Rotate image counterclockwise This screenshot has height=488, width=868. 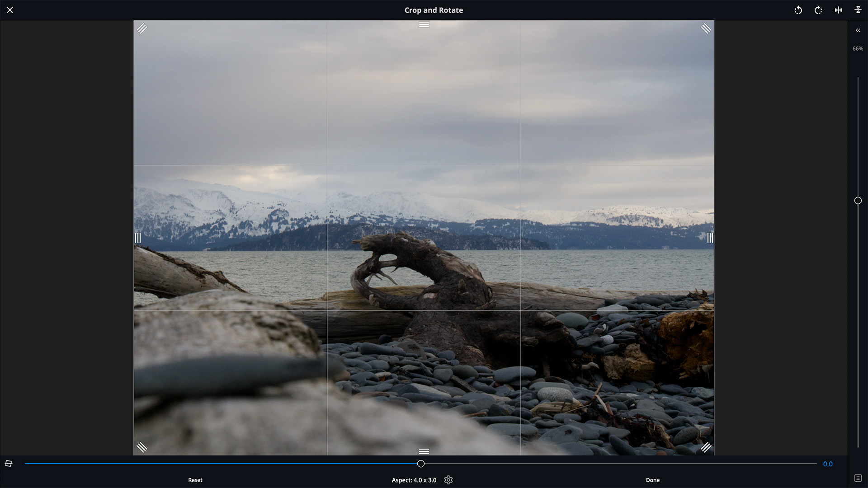[x=798, y=10]
